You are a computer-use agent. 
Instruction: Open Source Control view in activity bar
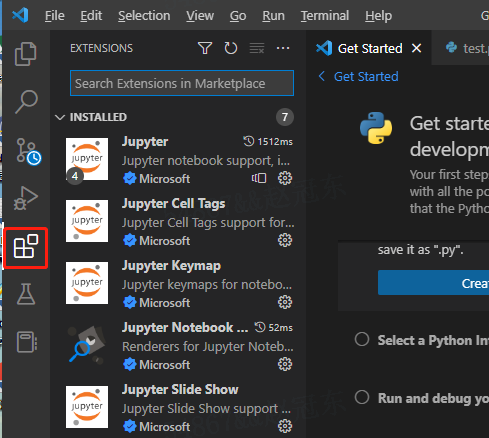(x=28, y=151)
